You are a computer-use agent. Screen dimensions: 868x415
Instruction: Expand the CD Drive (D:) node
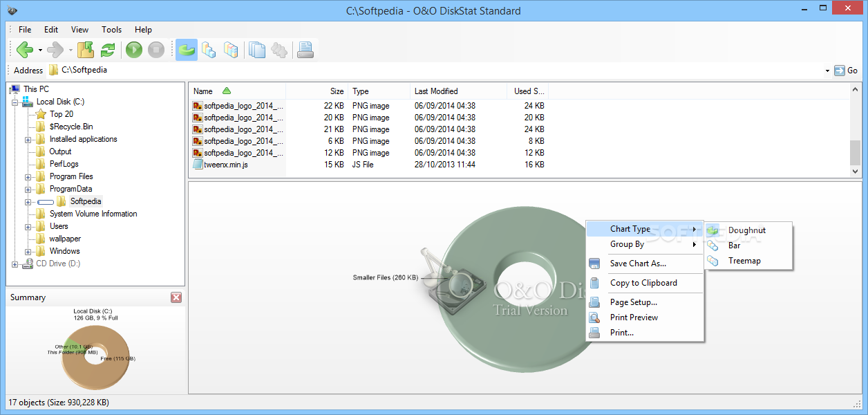pyautogui.click(x=15, y=264)
